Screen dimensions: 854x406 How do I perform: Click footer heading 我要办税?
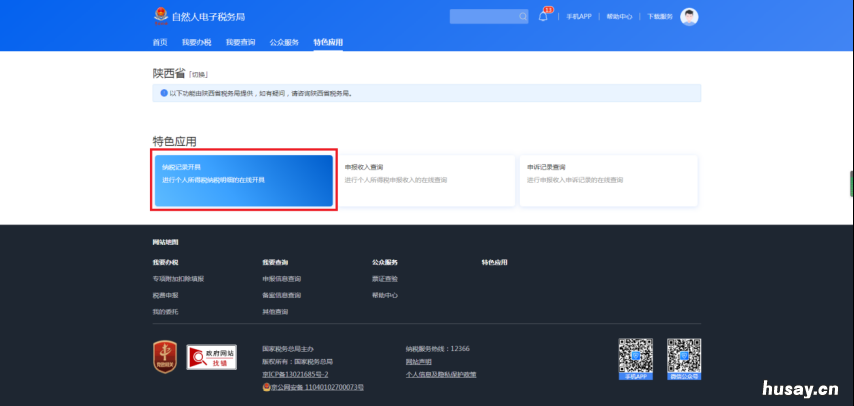(165, 262)
